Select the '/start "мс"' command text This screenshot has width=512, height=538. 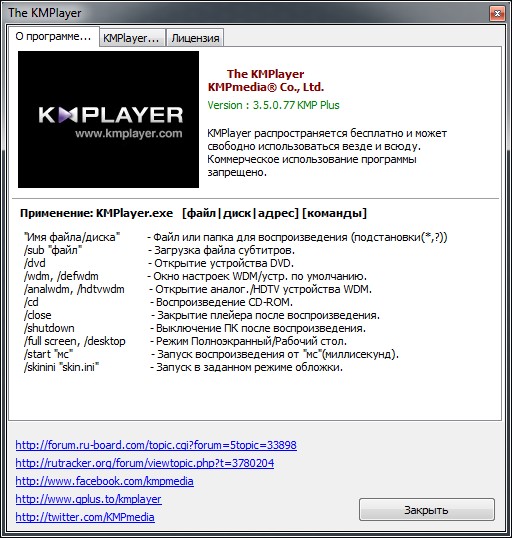48,354
